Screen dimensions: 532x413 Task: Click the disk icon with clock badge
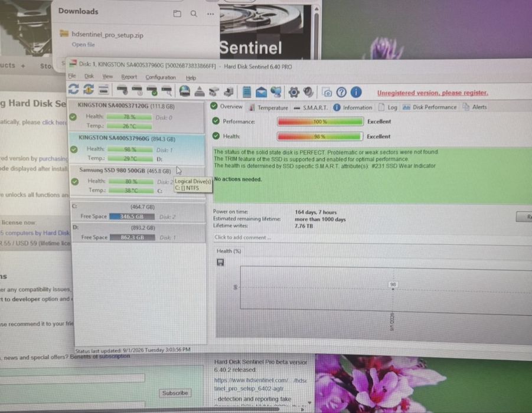click(x=137, y=90)
